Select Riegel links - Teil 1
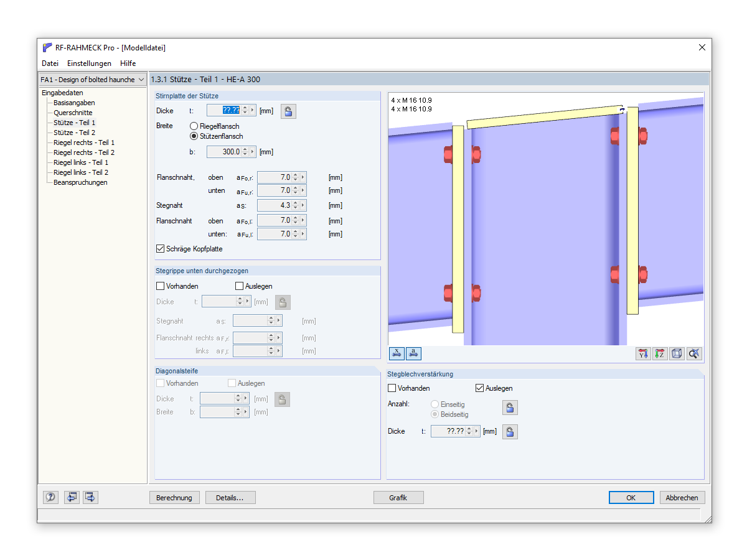Image resolution: width=747 pixels, height=560 pixels. pos(81,162)
